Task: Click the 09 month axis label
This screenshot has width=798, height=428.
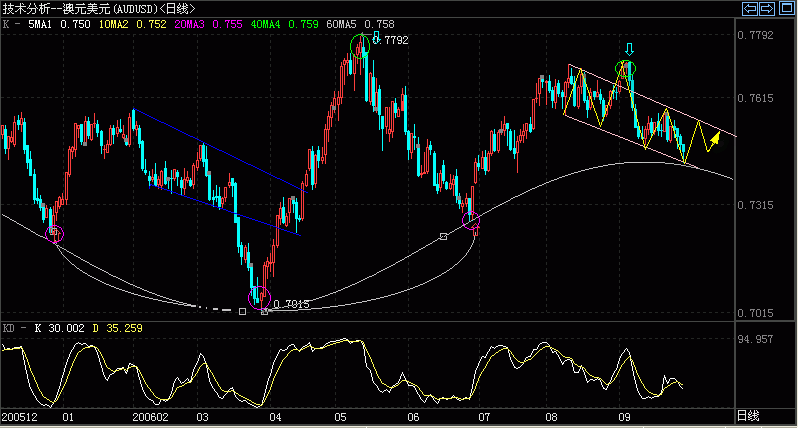Action: point(624,417)
